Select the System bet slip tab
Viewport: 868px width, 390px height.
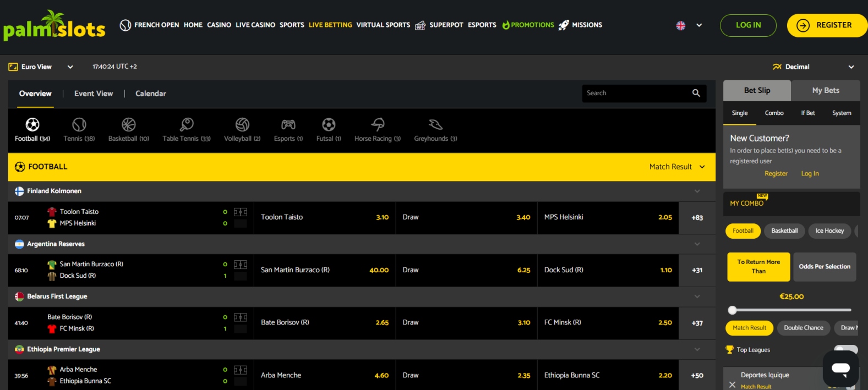click(x=842, y=113)
